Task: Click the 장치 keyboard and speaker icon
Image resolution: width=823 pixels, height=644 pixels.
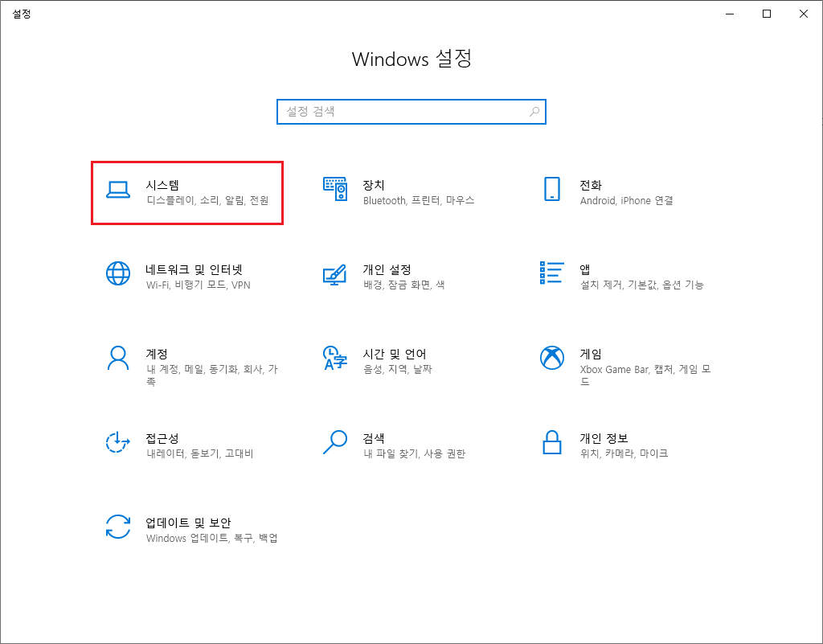Action: point(335,189)
